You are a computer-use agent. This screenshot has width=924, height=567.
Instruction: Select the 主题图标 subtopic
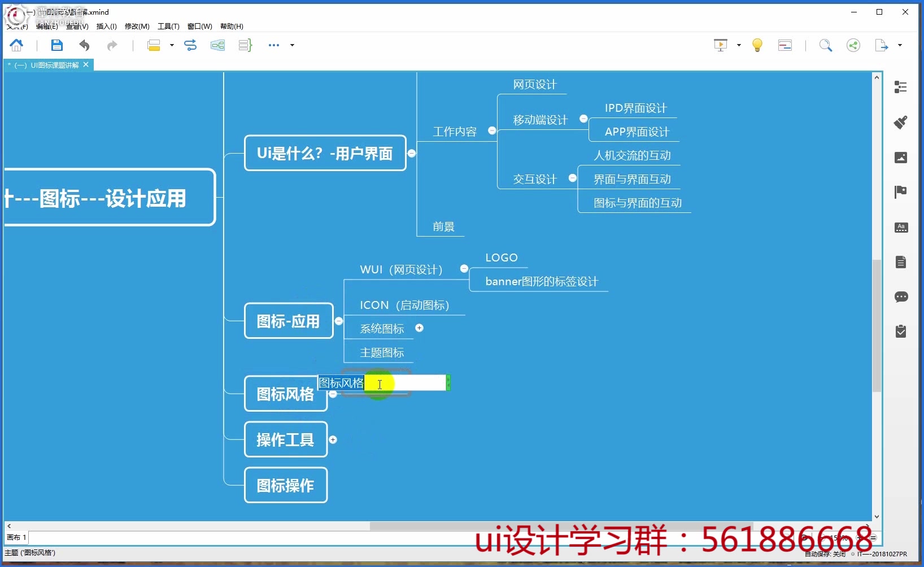[x=382, y=352]
